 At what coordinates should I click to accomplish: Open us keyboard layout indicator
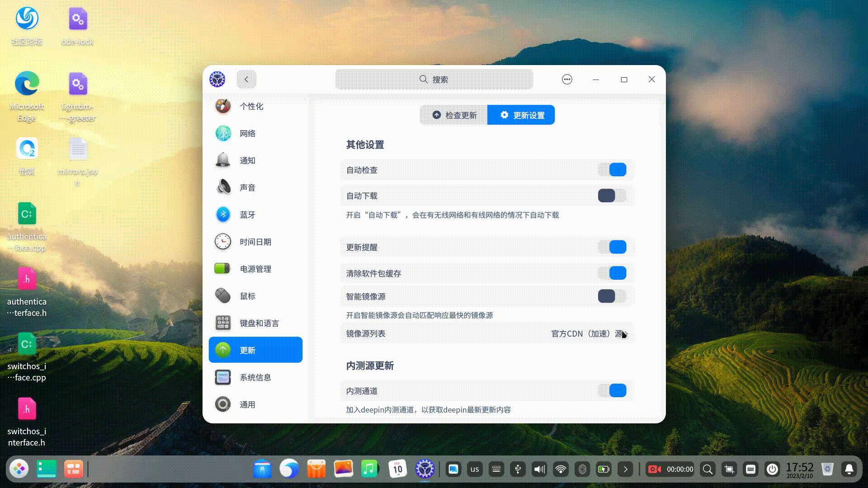tap(475, 469)
